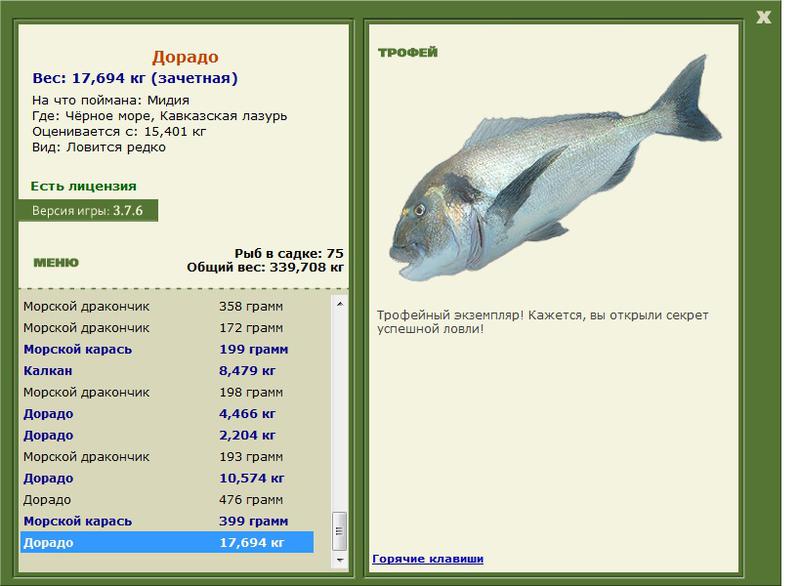Select the Калкан 8,479 кг row
This screenshot has width=800, height=586.
click(167, 371)
